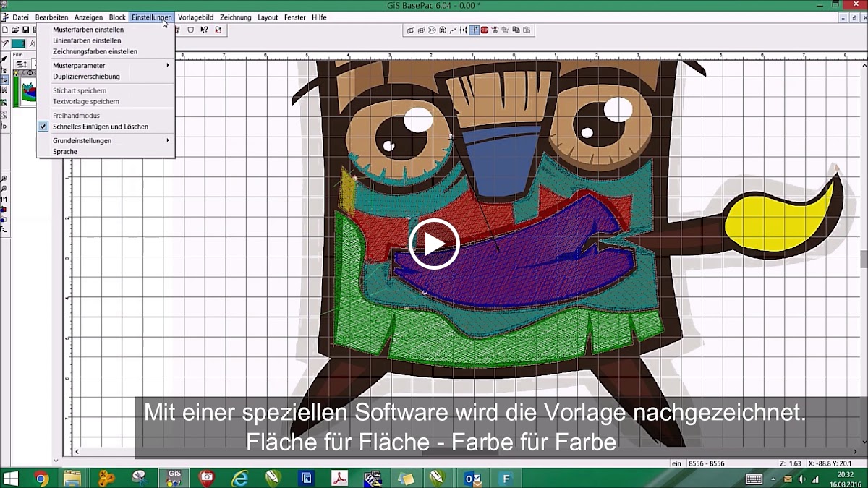The width and height of the screenshot is (868, 488).
Task: Toggle the highlighted crosshair tool
Action: [x=474, y=30]
